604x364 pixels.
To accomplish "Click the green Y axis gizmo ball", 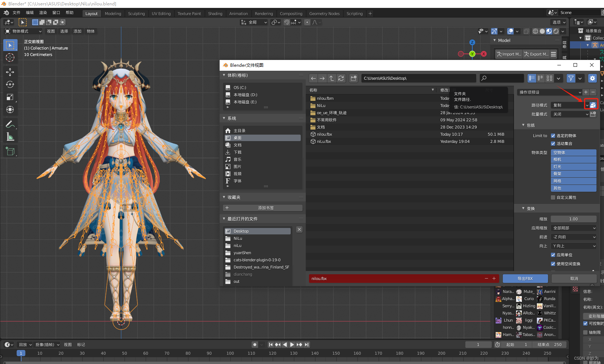I will pyautogui.click(x=472, y=54).
